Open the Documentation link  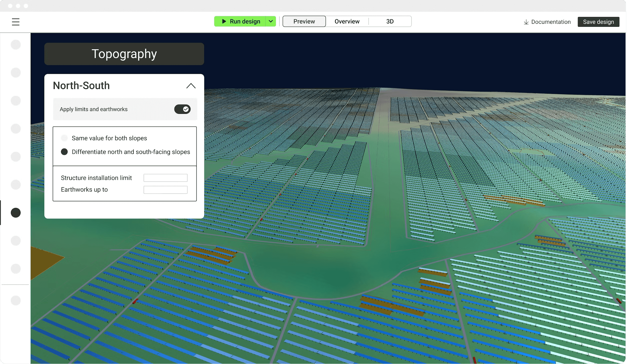[x=551, y=22]
